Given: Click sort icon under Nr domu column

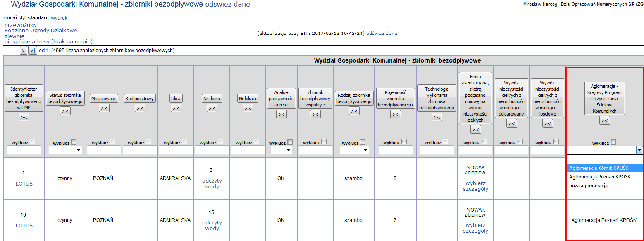Looking at the screenshot, I should 212,108.
